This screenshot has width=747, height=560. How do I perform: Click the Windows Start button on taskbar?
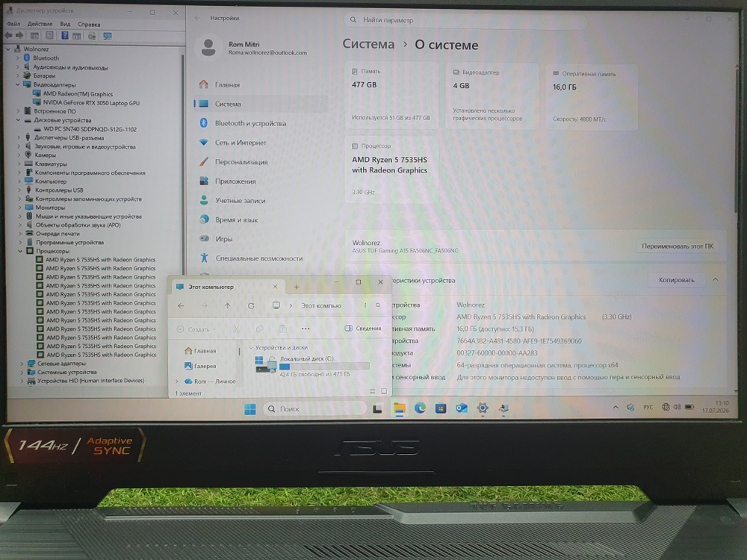click(x=249, y=409)
